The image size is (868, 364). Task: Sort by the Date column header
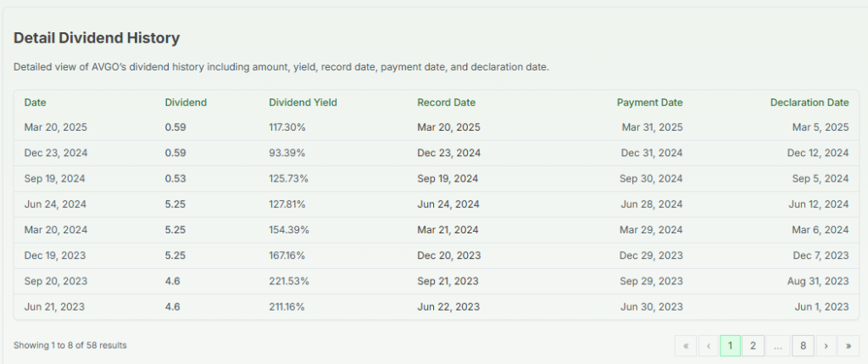pos(36,103)
